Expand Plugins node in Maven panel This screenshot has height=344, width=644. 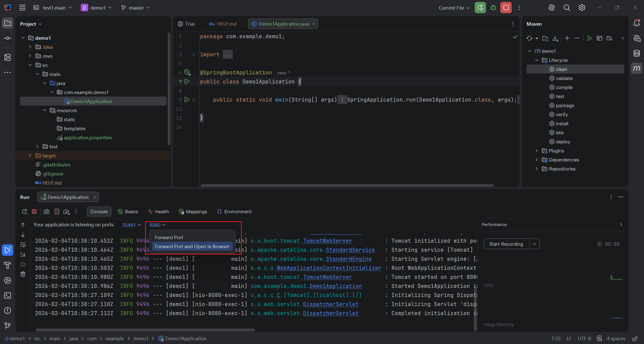coord(537,151)
